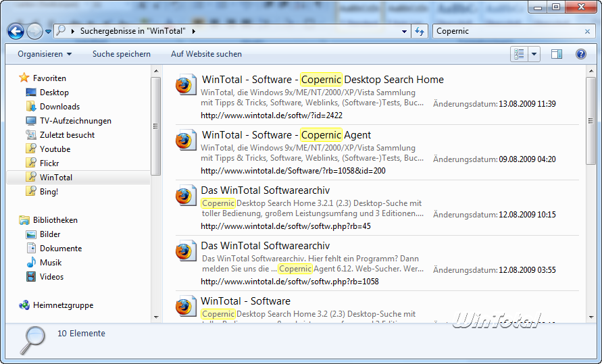Select Bing! in the favorites list
The width and height of the screenshot is (602, 364).
point(49,192)
